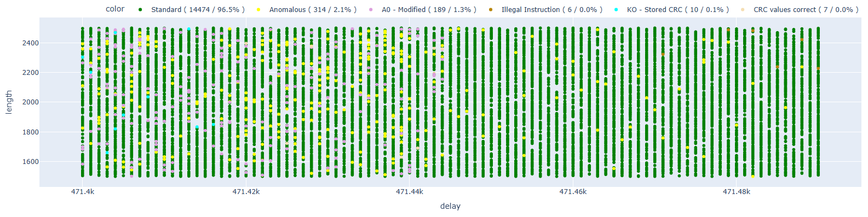Click the 'color' legend title
The height and width of the screenshot is (217, 868).
tap(115, 9)
